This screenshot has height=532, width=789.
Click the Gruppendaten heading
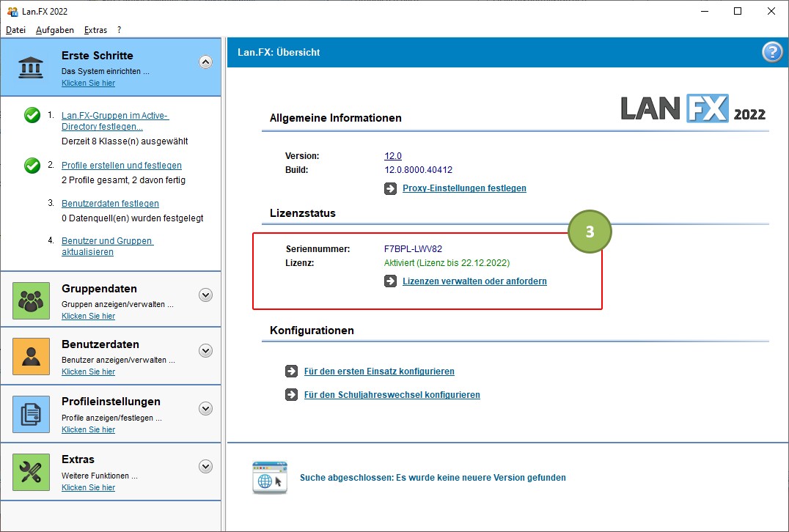pyautogui.click(x=99, y=289)
